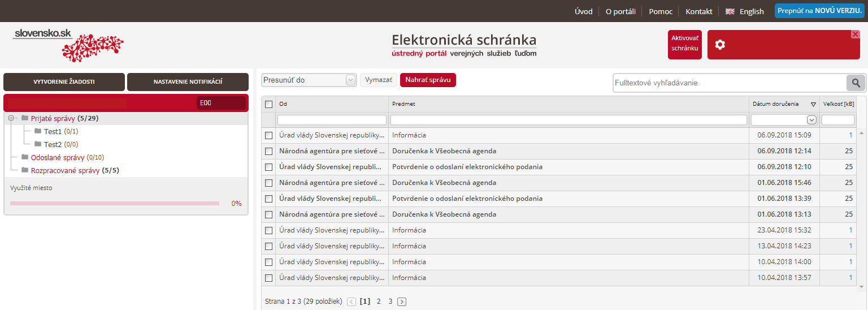Open the Odoslané správy folder
This screenshot has width=868, height=310.
(x=58, y=157)
